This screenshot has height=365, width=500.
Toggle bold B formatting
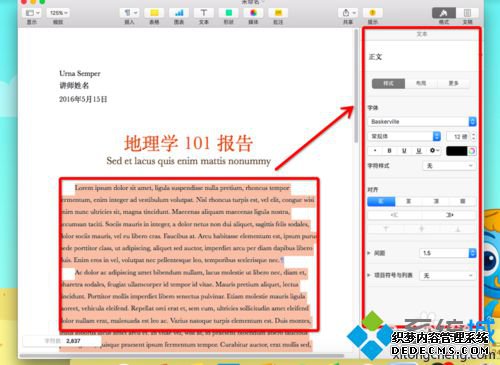[x=389, y=151]
